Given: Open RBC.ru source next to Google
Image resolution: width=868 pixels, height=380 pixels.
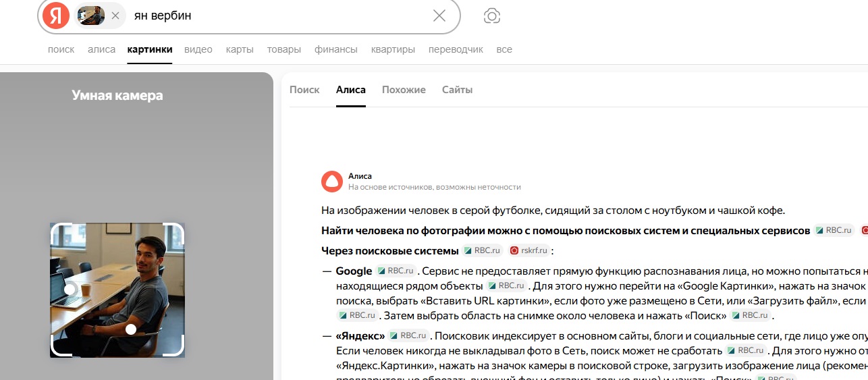Looking at the screenshot, I should pos(395,271).
